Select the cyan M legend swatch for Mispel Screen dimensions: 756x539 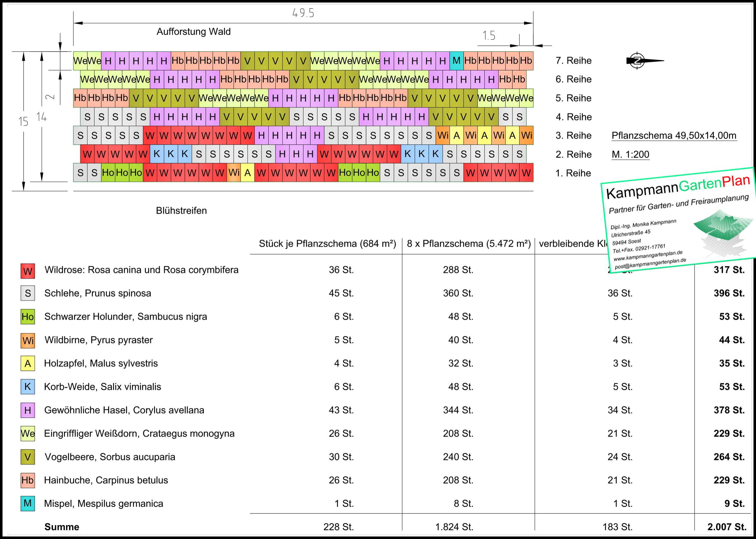[28, 503]
